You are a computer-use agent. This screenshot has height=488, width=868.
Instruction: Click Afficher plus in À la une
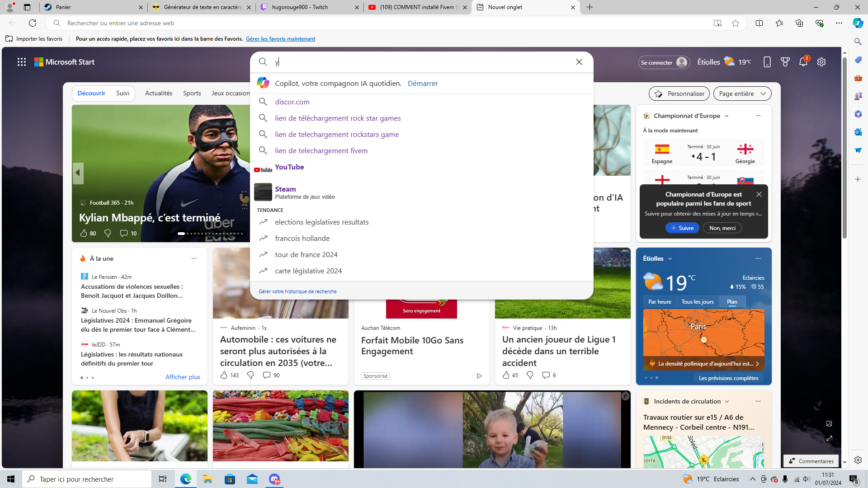183,377
